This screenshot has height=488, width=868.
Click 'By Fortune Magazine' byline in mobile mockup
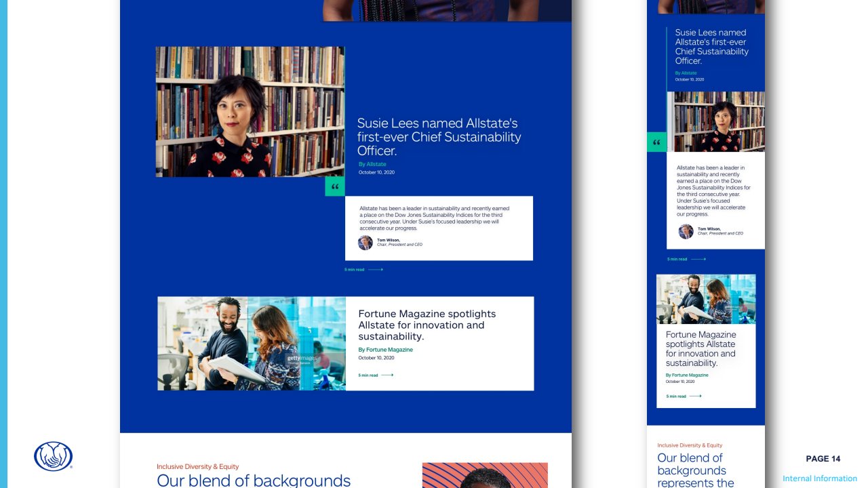(x=687, y=375)
